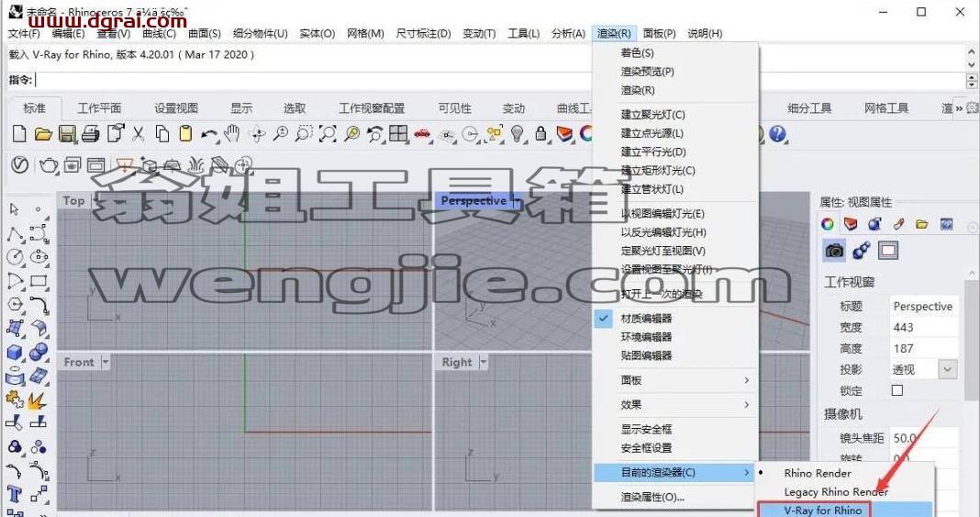Screen dimensions: 980x517
Task: Select the Text tool T icon
Action: coord(15,494)
